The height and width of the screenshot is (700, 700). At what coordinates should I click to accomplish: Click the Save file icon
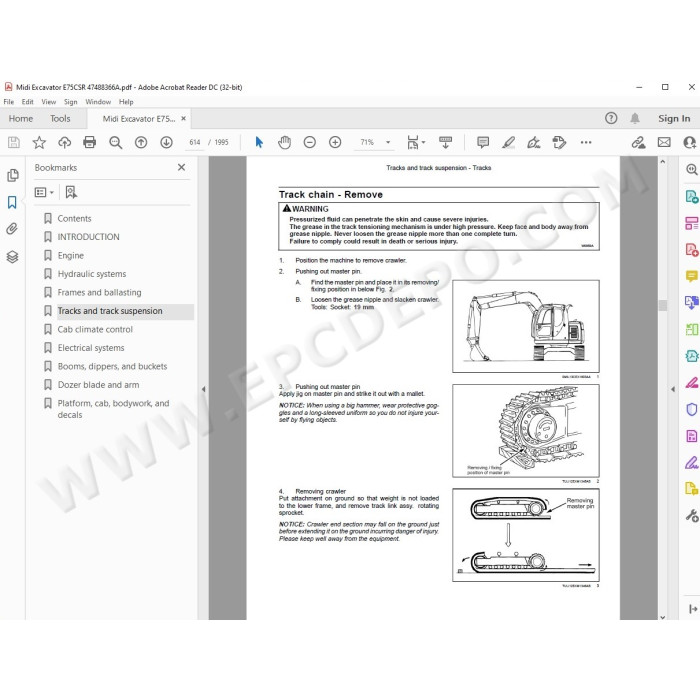[x=13, y=142]
